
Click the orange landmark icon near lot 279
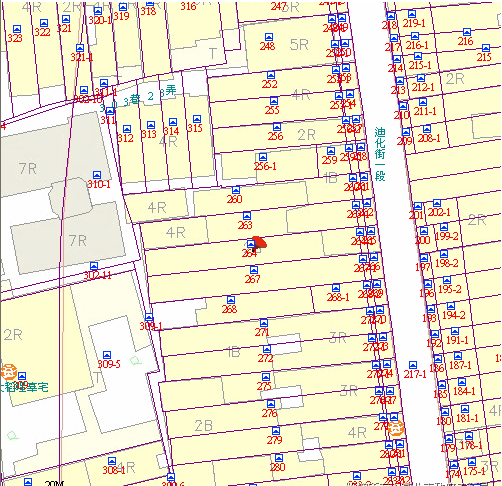pyautogui.click(x=396, y=427)
